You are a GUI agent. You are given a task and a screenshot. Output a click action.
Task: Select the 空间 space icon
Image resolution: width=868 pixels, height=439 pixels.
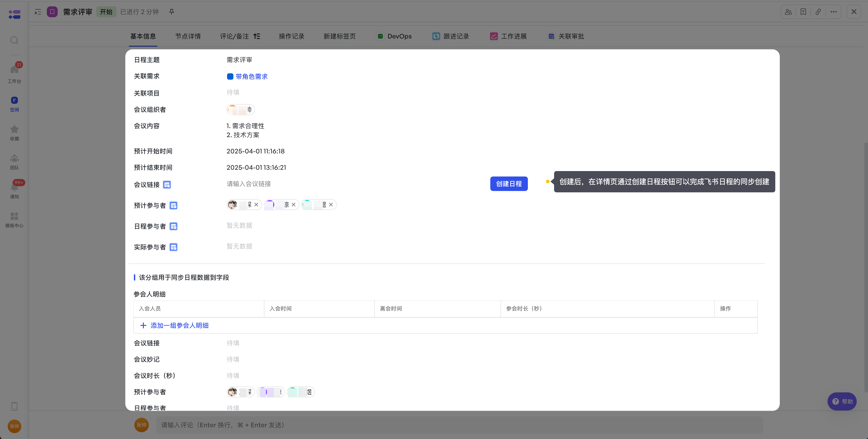14,104
